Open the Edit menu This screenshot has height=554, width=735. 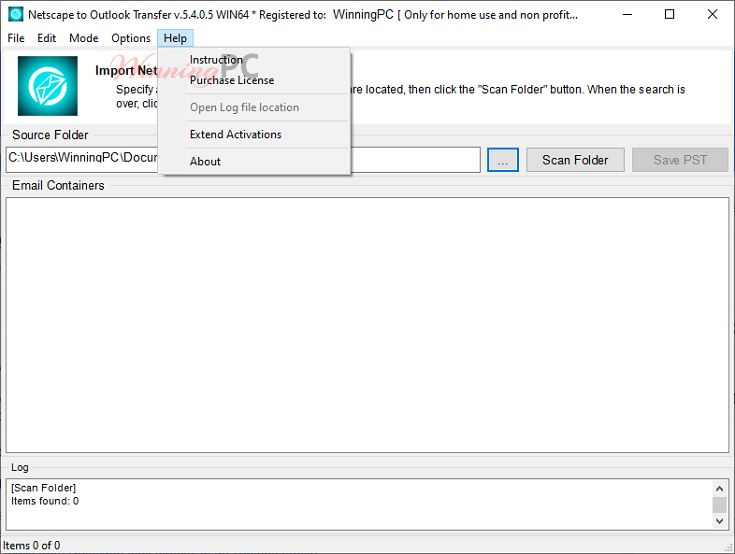(x=46, y=38)
